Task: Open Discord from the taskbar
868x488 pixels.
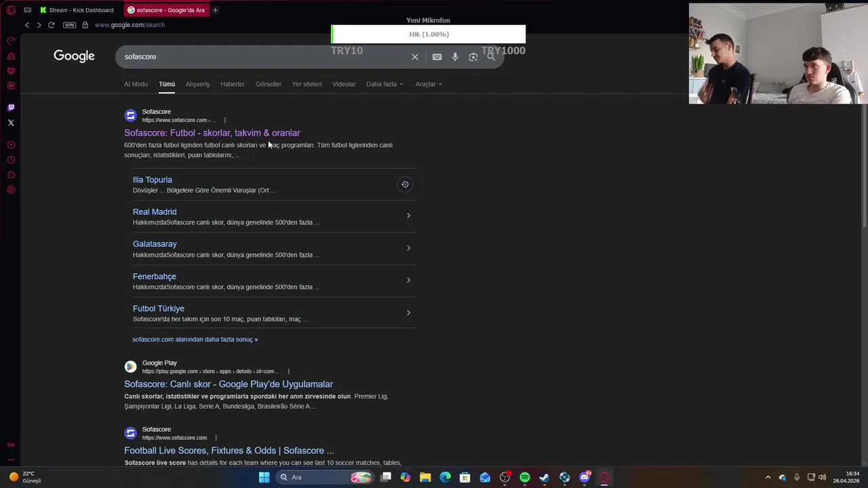Action: coord(585,477)
